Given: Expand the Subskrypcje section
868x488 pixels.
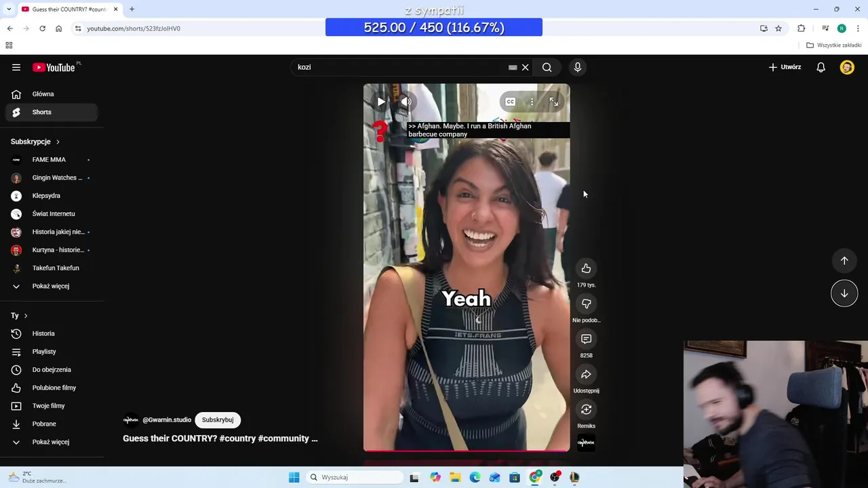Looking at the screenshot, I should [x=35, y=142].
